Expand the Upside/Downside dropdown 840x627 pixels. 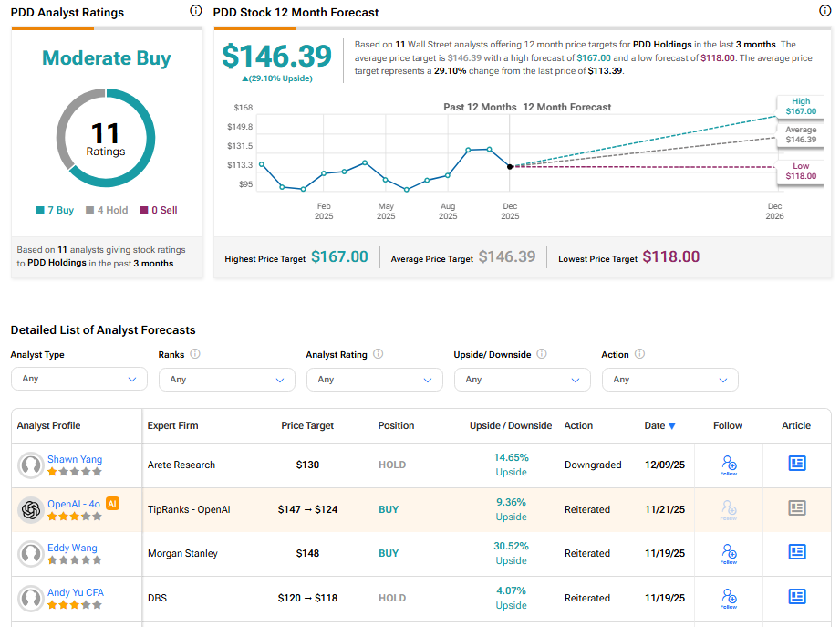click(522, 380)
